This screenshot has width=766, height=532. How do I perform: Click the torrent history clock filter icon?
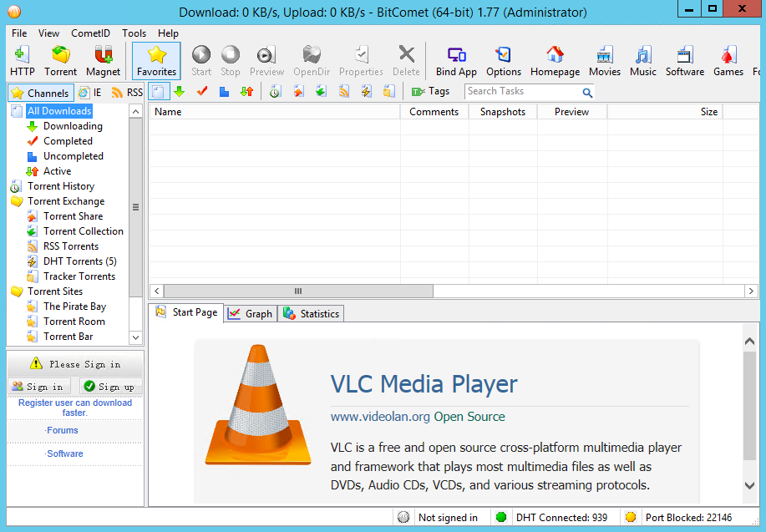(275, 91)
